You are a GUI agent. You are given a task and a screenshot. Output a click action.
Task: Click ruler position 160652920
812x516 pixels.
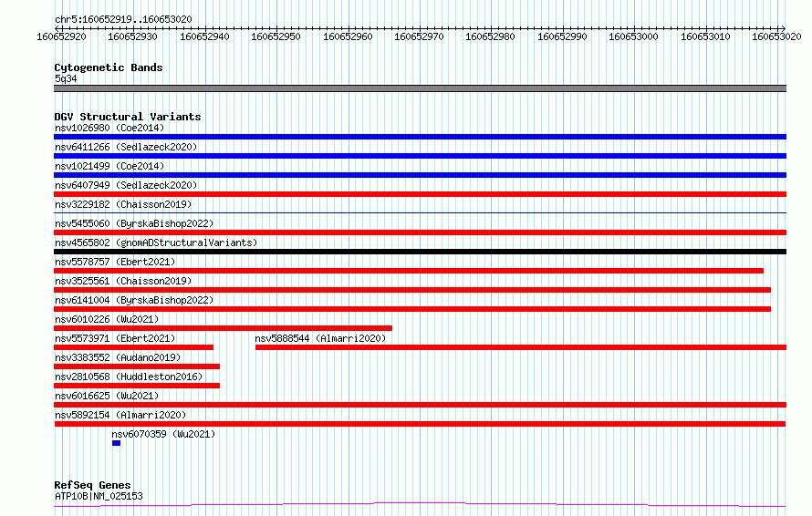point(62,36)
